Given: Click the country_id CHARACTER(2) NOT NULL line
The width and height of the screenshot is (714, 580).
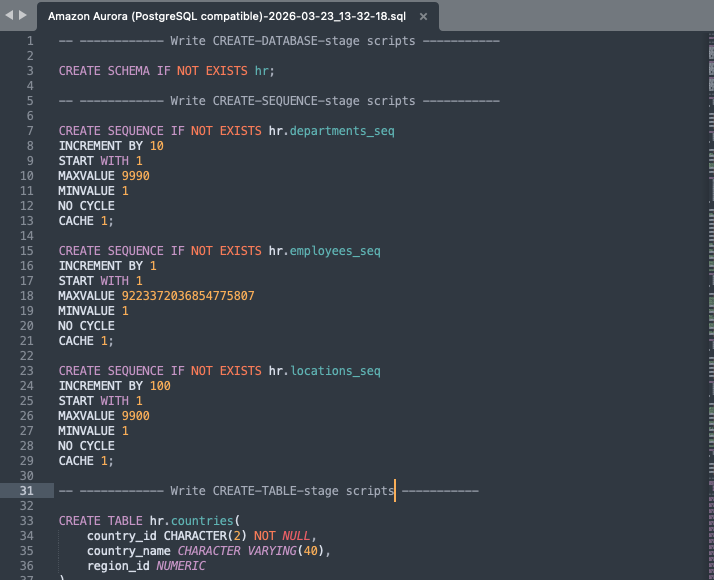Looking at the screenshot, I should [x=202, y=536].
